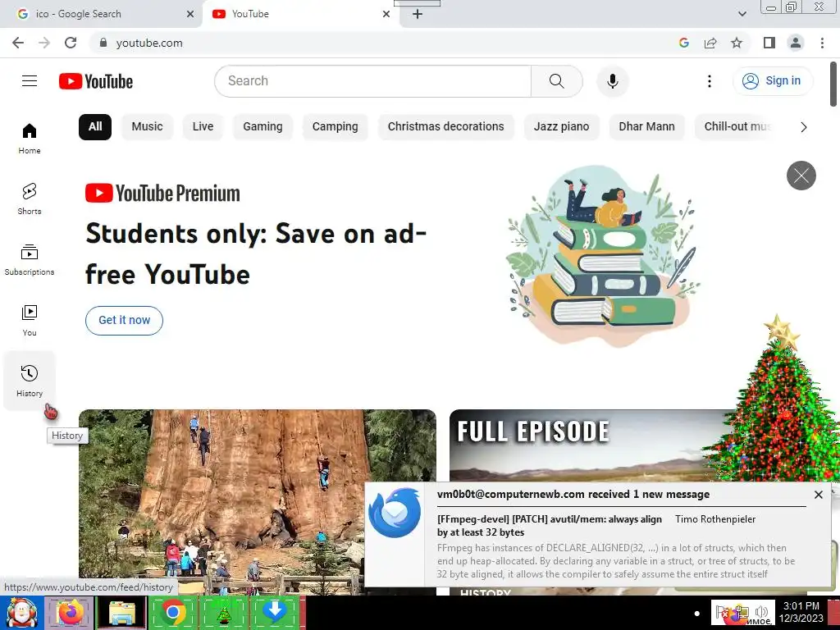Click the Sign in button
The width and height of the screenshot is (840, 630).
pyautogui.click(x=772, y=81)
